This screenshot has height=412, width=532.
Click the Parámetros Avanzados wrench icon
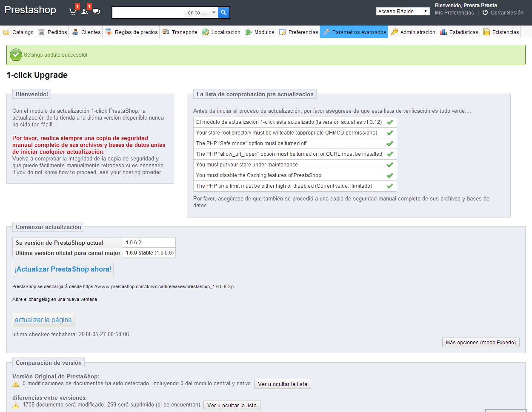click(326, 32)
